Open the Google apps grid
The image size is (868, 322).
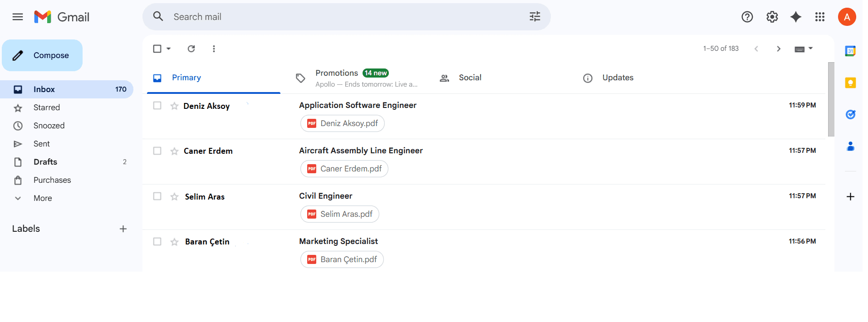(819, 17)
